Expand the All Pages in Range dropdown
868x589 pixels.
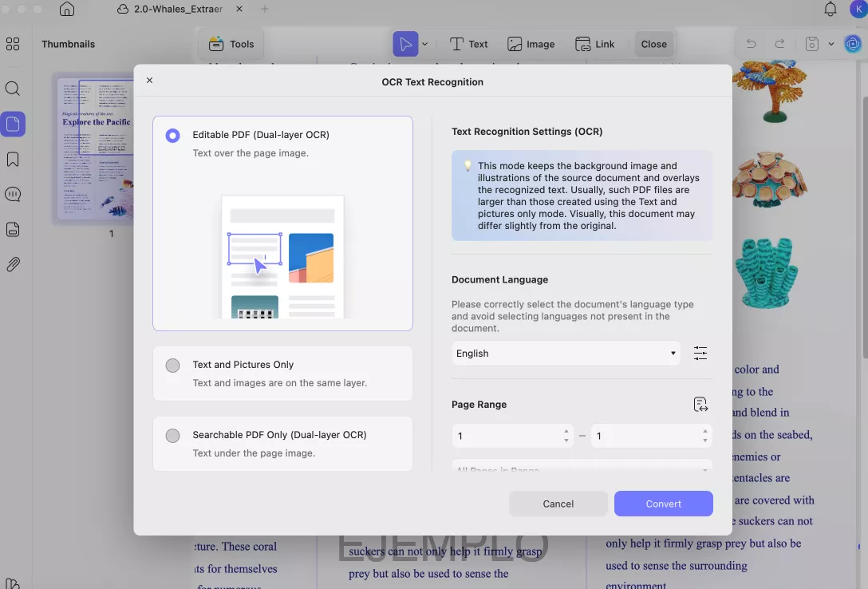pos(582,468)
